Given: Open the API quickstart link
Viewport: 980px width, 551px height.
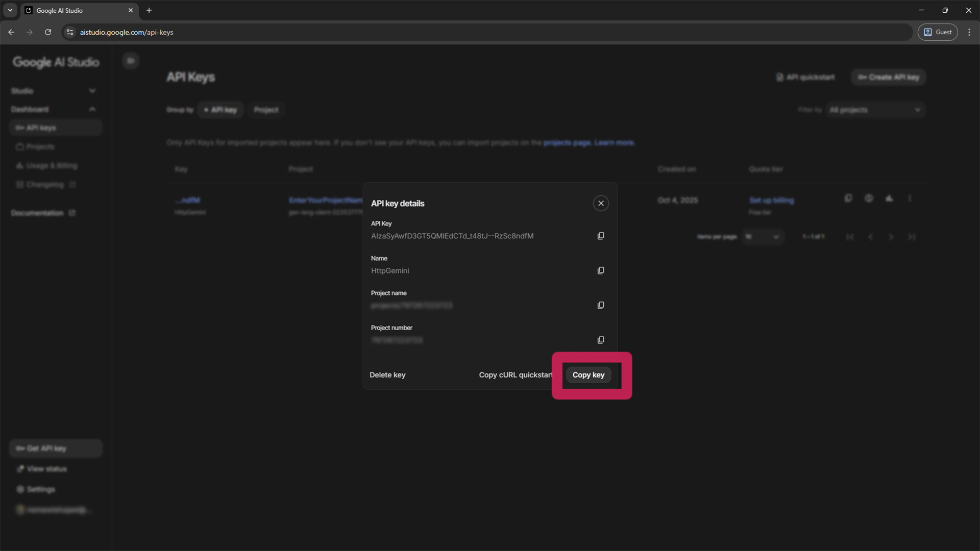Looking at the screenshot, I should pos(805,77).
